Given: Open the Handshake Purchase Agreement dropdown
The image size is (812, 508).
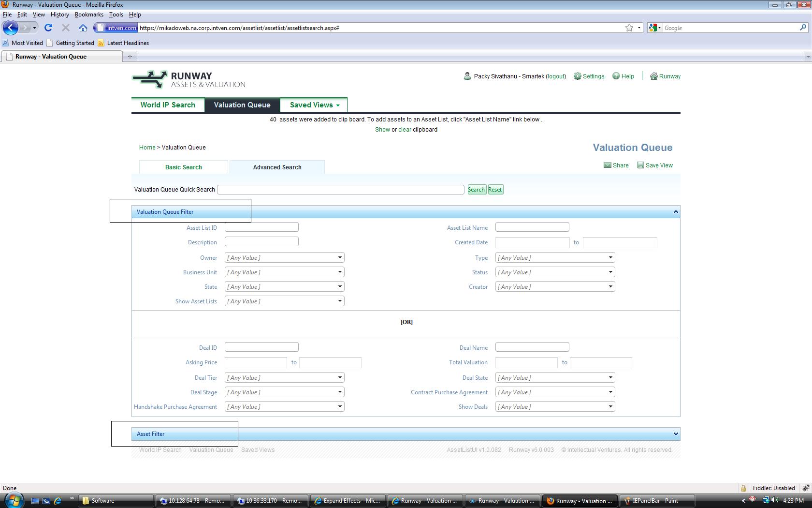Looking at the screenshot, I should point(285,407).
